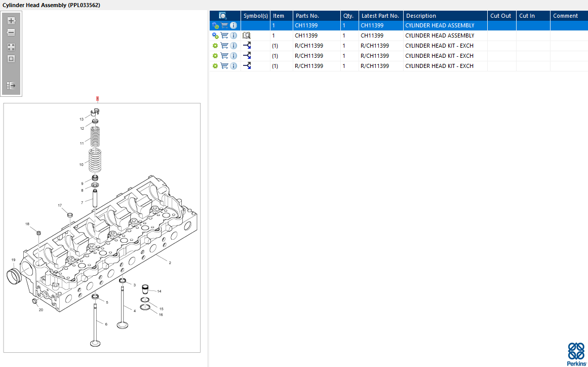Image resolution: width=588 pixels, height=367 pixels.
Task: Sort by the Qty. column header
Action: pos(349,16)
